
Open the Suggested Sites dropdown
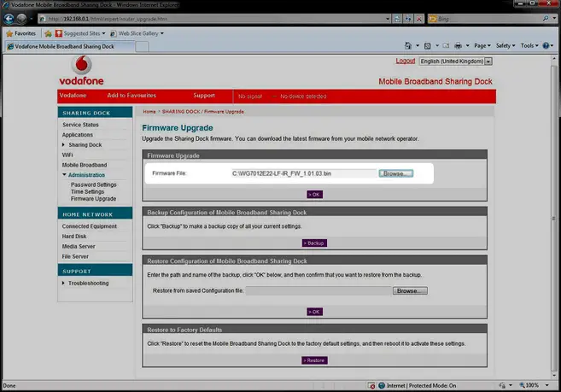[80, 33]
